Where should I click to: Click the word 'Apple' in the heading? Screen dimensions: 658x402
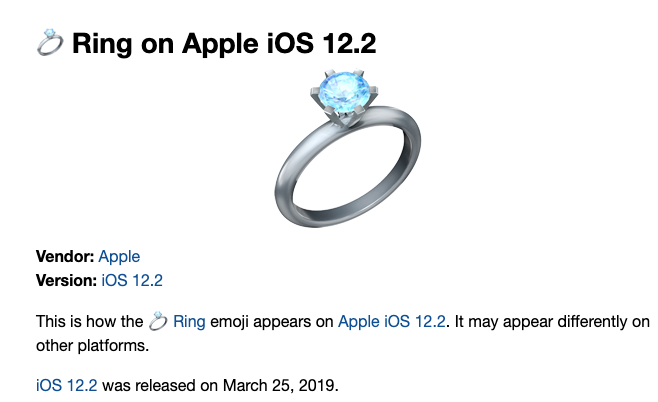pyautogui.click(x=210, y=44)
